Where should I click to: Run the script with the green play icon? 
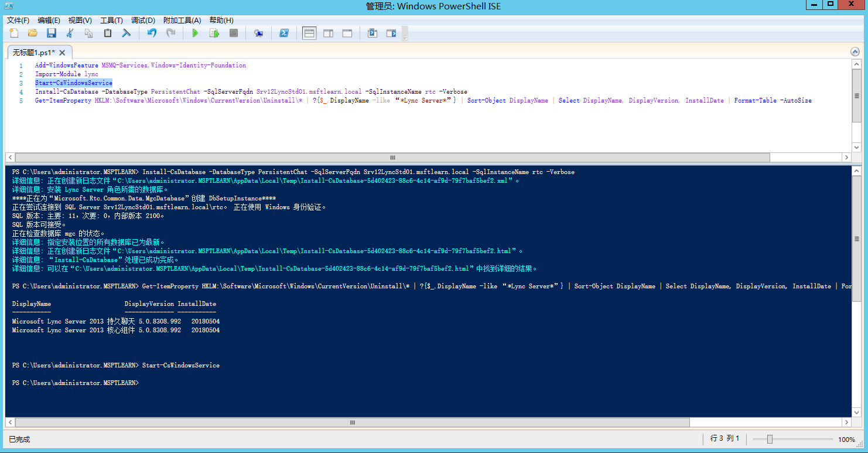pyautogui.click(x=196, y=33)
